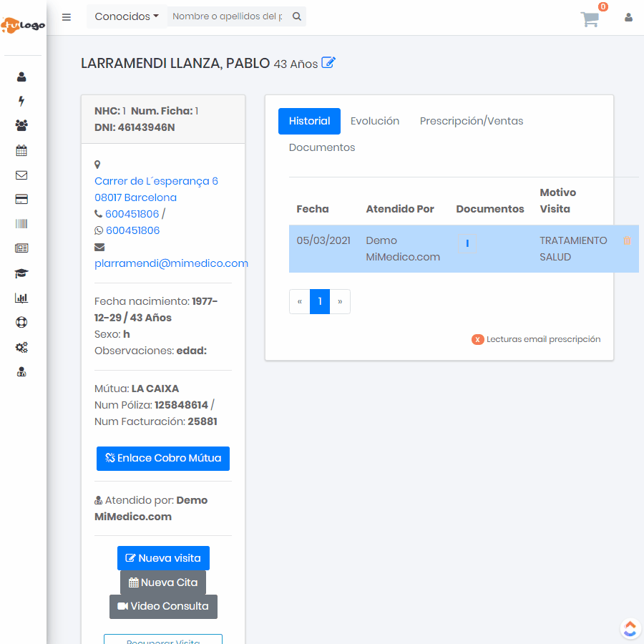Click the edit patient pencil icon
The image size is (644, 644).
pyautogui.click(x=328, y=63)
